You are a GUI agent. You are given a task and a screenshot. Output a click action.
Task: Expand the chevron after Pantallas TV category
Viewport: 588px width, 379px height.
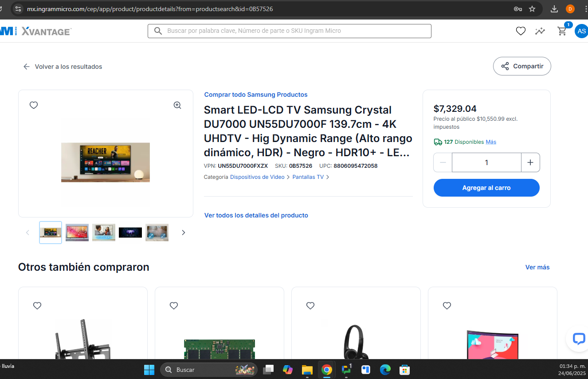click(x=328, y=177)
